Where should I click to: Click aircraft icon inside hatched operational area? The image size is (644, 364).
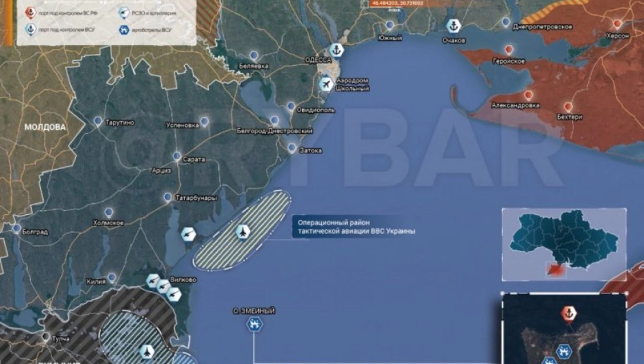coord(243,232)
